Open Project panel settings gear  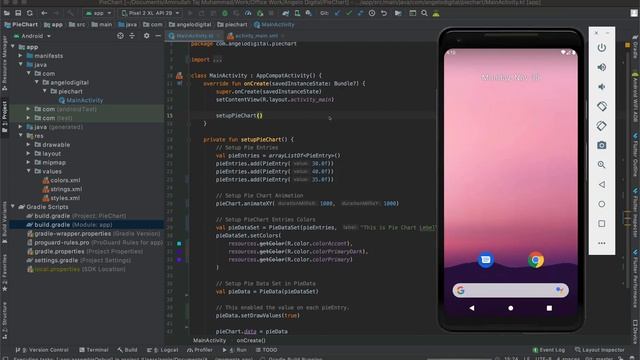[147, 36]
